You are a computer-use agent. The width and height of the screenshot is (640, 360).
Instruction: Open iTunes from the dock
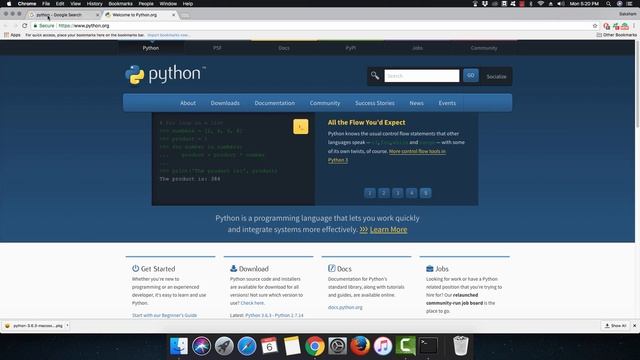click(383, 346)
